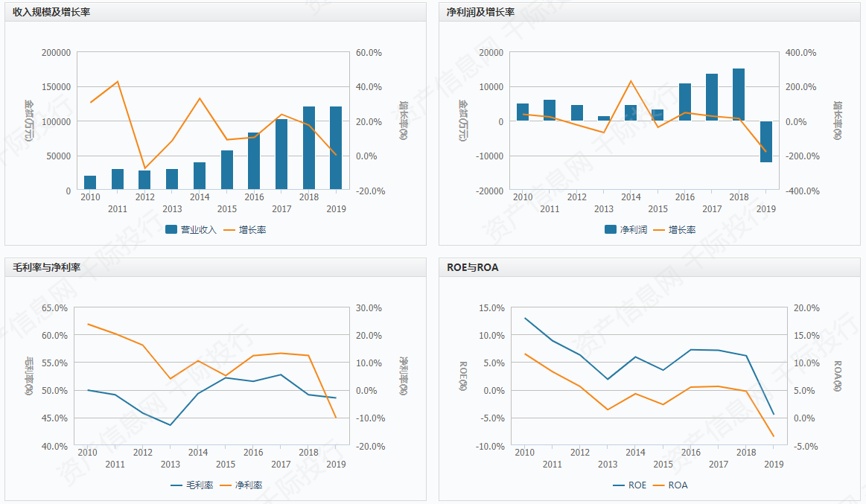Screen dimensions: 866x504
Task: Hide the ROA series via legend
Action: [670, 485]
